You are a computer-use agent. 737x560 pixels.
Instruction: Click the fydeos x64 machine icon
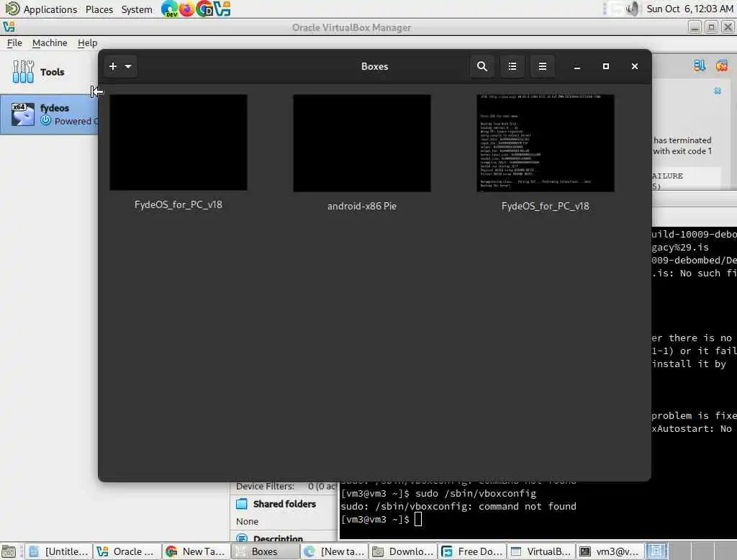tap(23, 114)
